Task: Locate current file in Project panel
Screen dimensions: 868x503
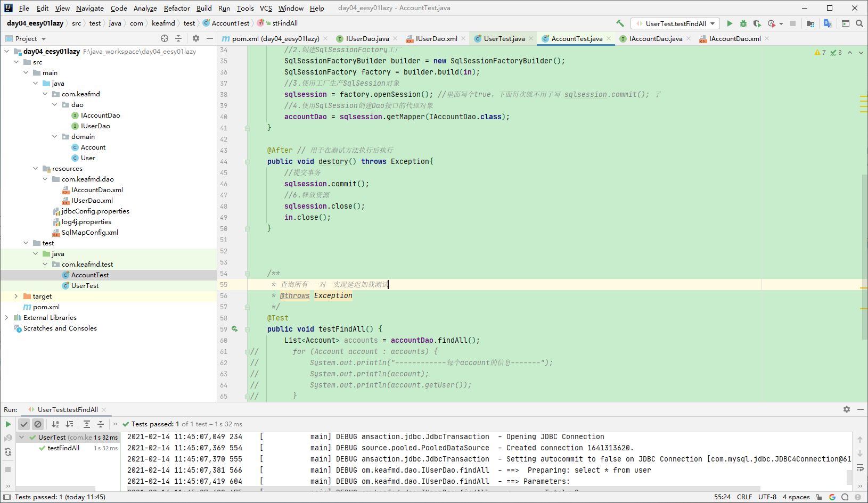Action: pyautogui.click(x=165, y=38)
